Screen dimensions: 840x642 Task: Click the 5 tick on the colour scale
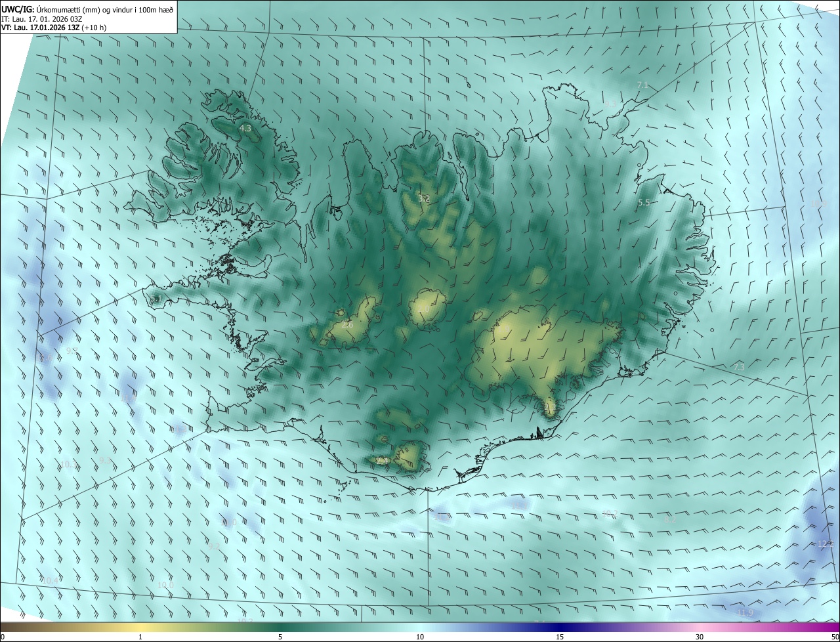pos(280,637)
